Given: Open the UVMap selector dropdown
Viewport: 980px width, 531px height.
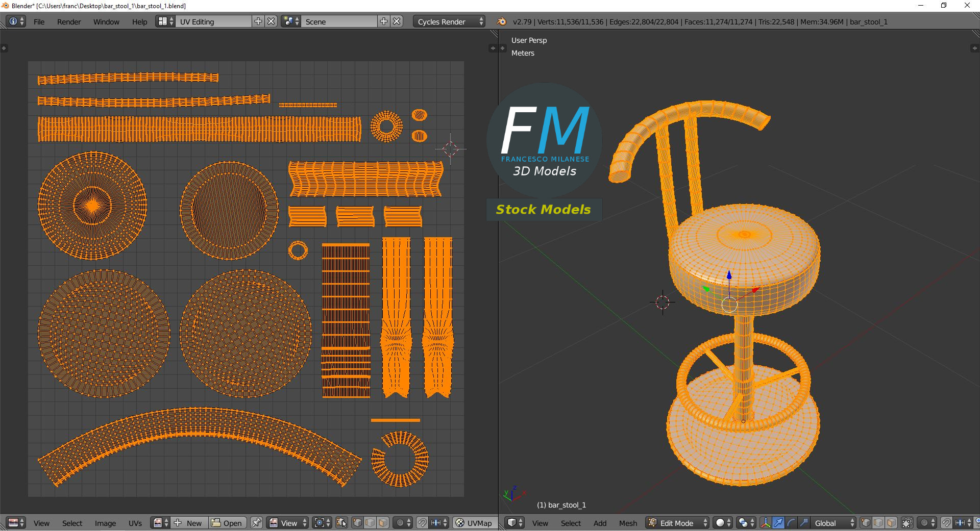Looking at the screenshot, I should (x=474, y=523).
